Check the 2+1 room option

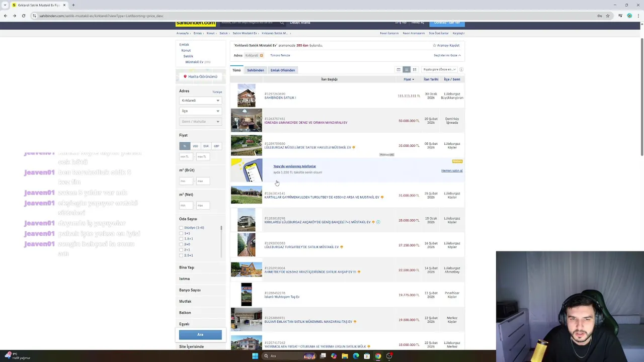pos(181,250)
